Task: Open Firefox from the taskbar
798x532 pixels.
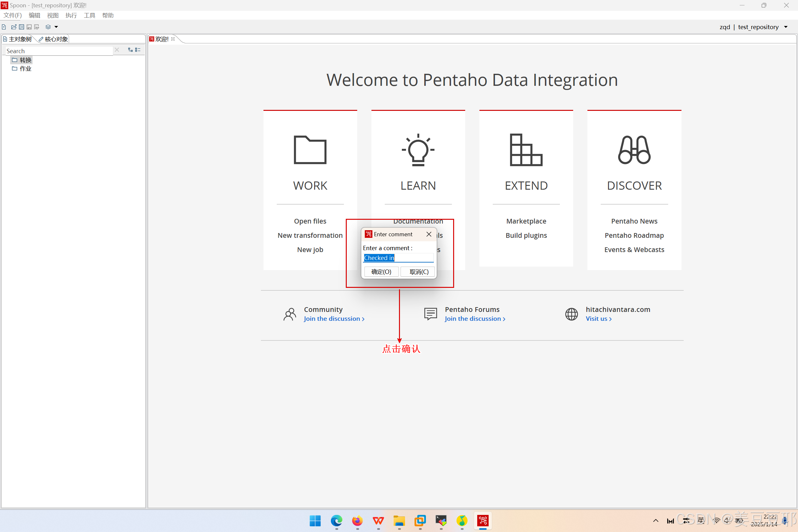Action: 357,521
